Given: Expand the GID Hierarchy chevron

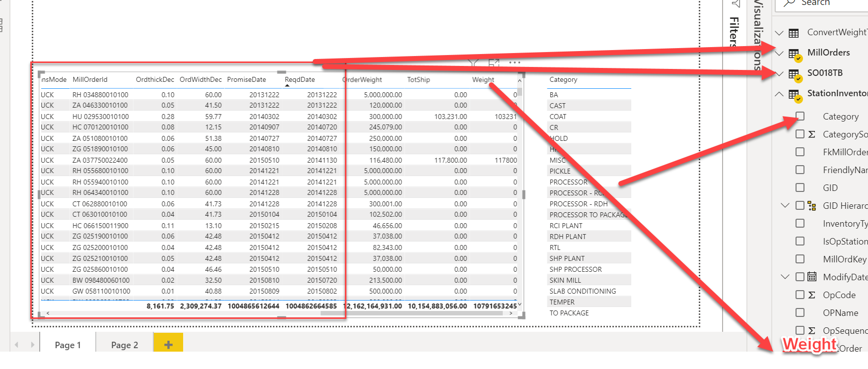Looking at the screenshot, I should click(x=785, y=205).
